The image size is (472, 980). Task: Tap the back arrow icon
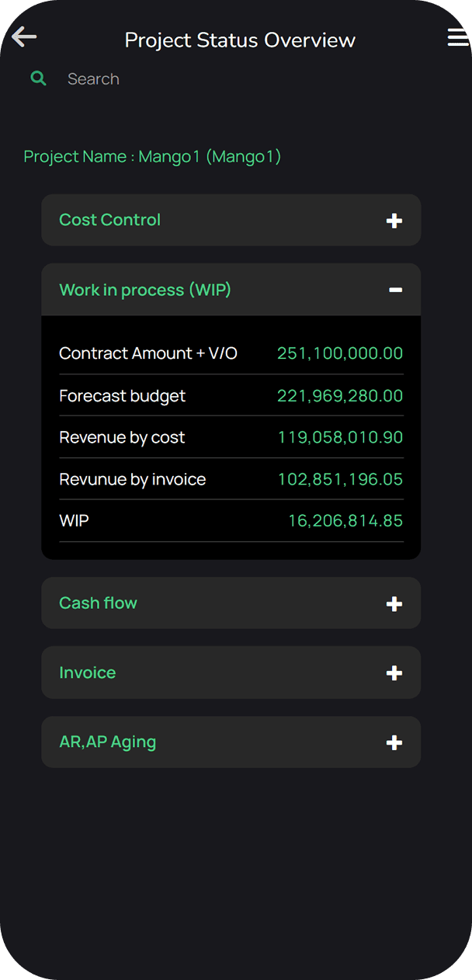tap(24, 37)
